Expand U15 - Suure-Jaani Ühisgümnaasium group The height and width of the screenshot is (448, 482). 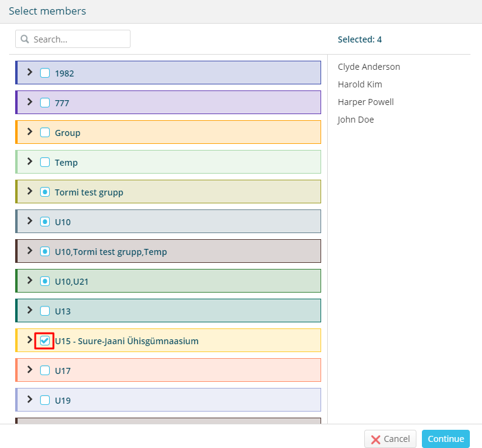30,340
